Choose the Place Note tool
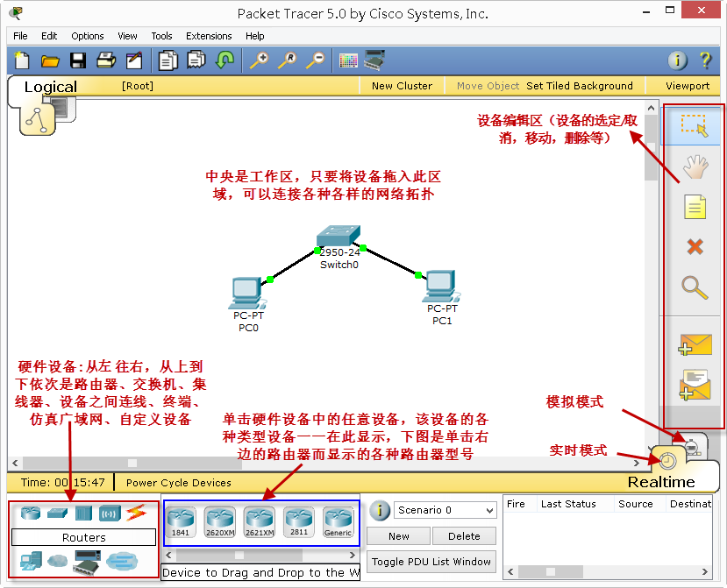 coord(695,207)
